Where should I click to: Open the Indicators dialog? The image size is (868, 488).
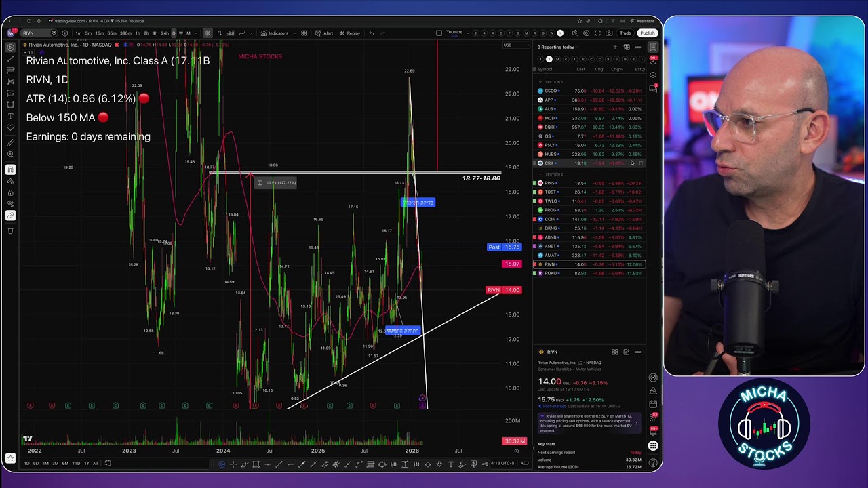click(274, 33)
